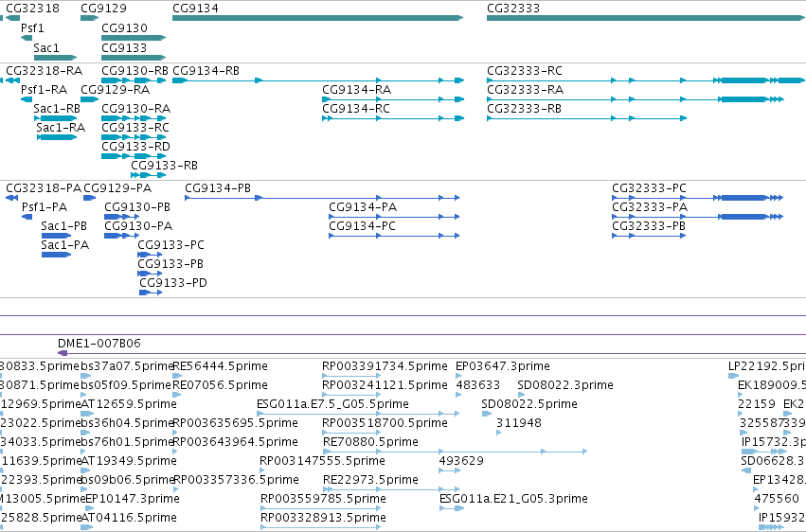Select protein CG32333-PC

[697, 198]
